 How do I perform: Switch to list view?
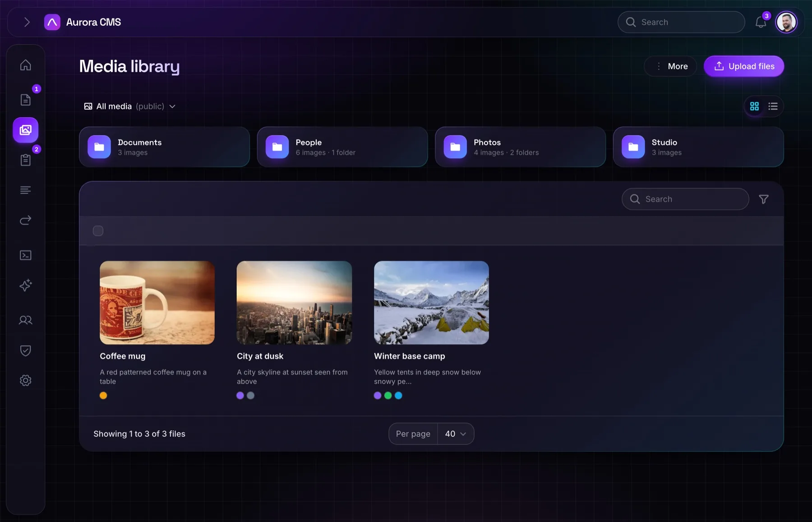click(773, 106)
